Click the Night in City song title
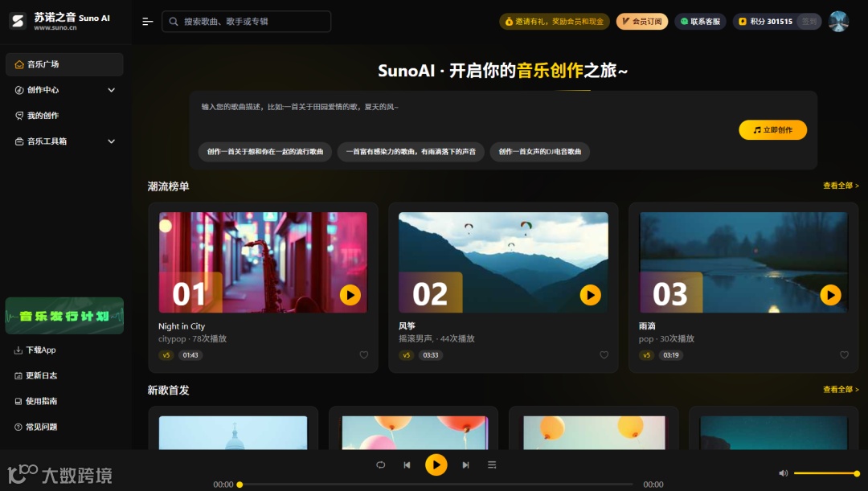This screenshot has height=491, width=868. (x=182, y=326)
